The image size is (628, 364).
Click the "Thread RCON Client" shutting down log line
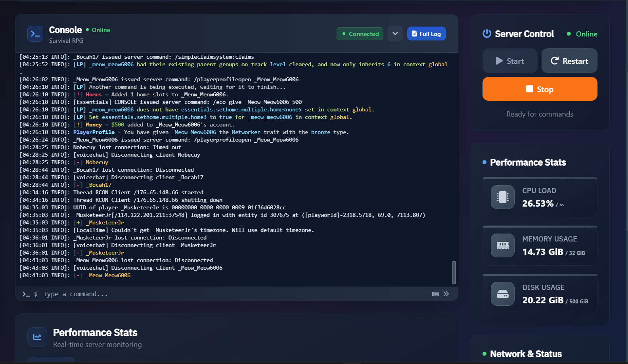121,200
